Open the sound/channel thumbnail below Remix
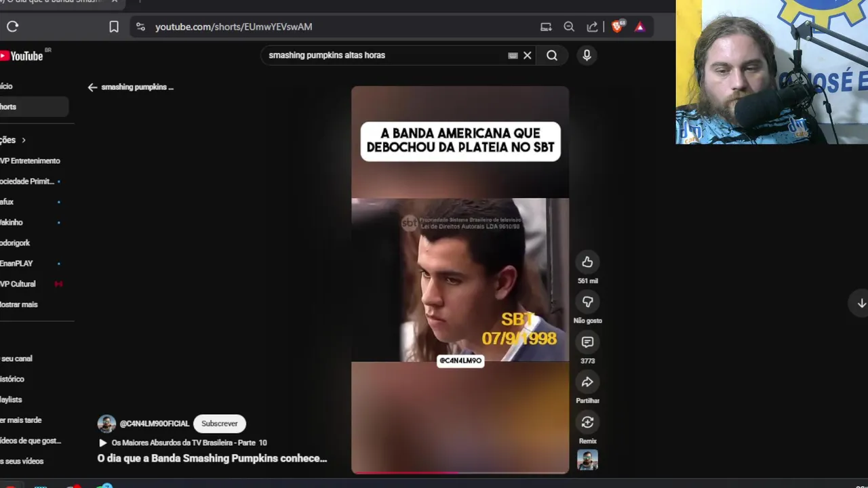This screenshot has height=488, width=868. coord(587,460)
